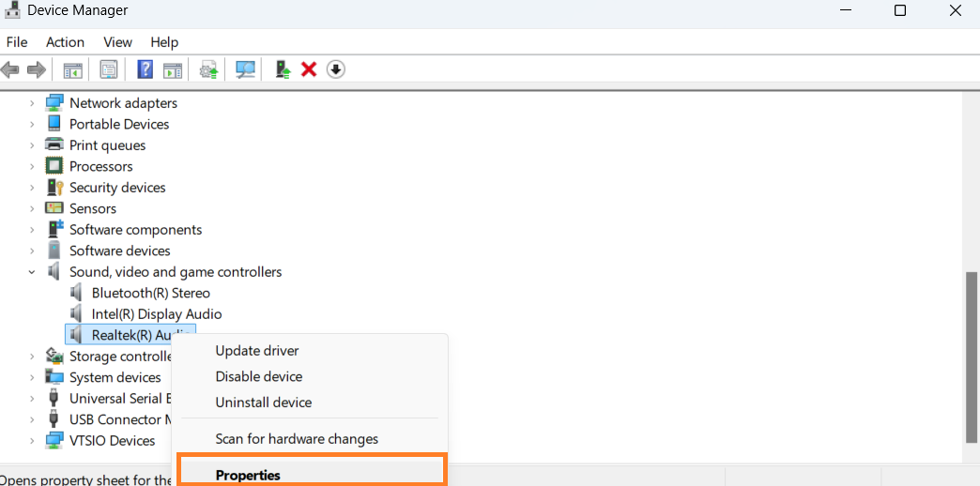Expand the Print queues node

32,144
